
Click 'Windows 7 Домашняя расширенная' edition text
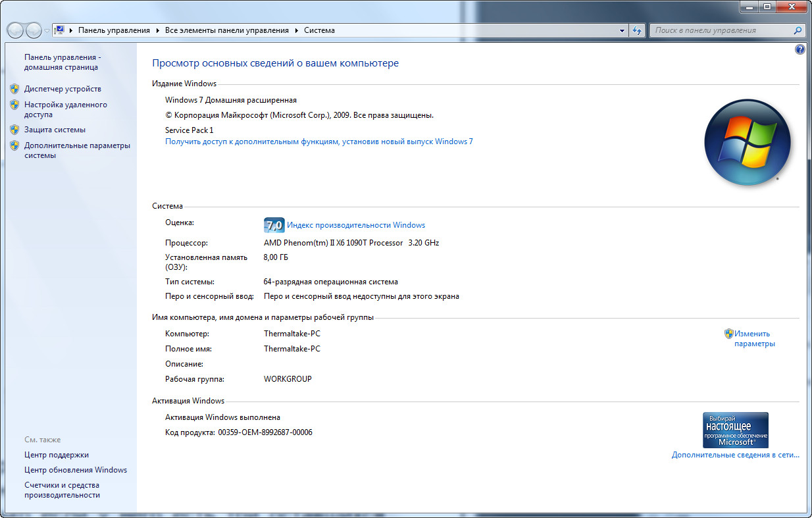(x=231, y=100)
